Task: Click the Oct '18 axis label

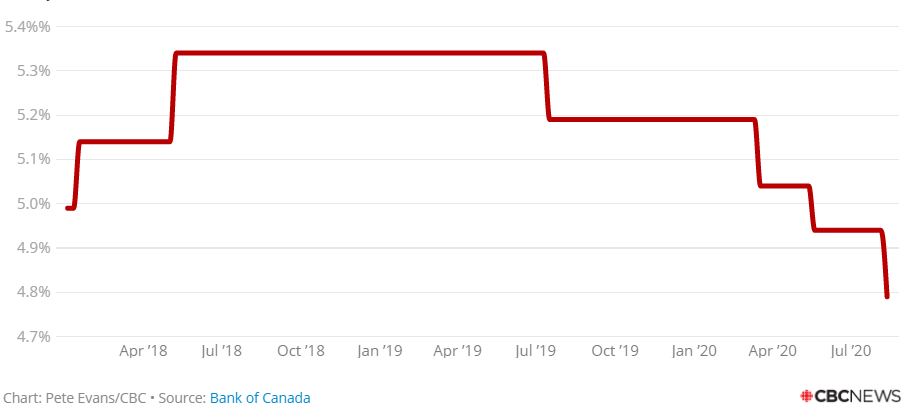Action: coord(301,351)
